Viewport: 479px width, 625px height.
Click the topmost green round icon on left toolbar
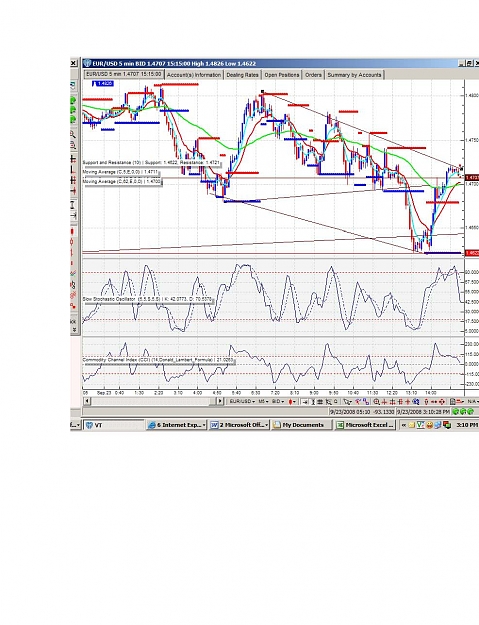73,100
